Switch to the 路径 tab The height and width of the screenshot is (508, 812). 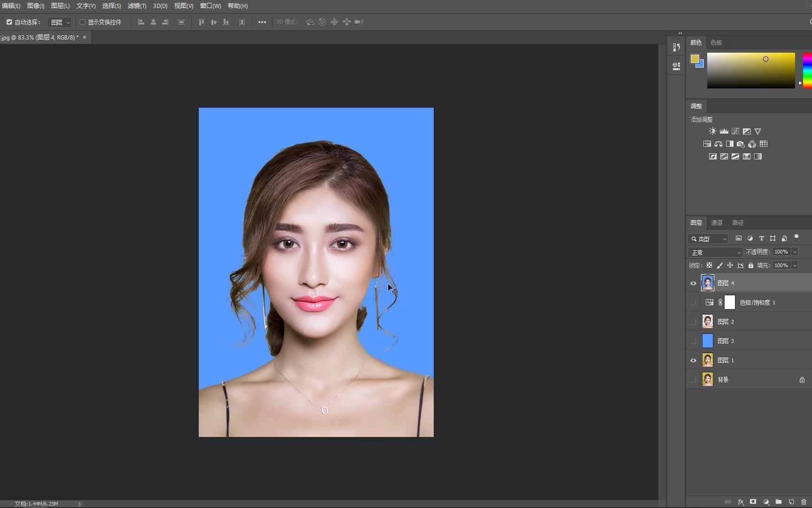click(x=738, y=222)
